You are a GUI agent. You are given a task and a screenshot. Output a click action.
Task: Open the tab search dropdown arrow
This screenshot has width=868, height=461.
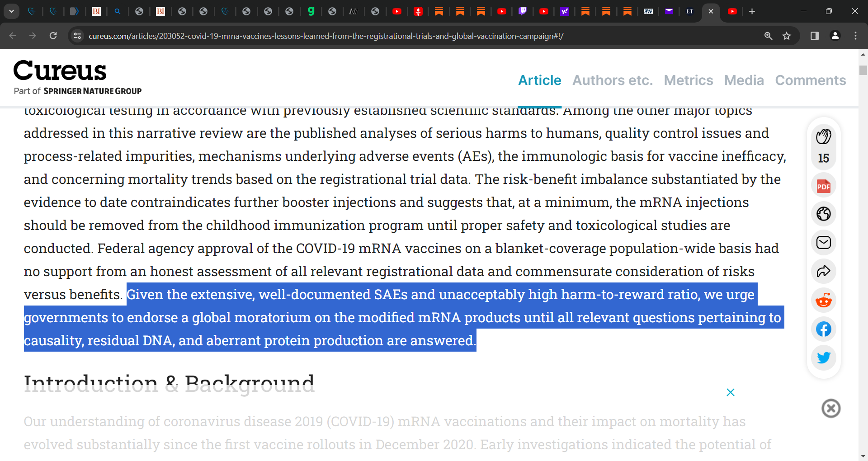pos(11,11)
